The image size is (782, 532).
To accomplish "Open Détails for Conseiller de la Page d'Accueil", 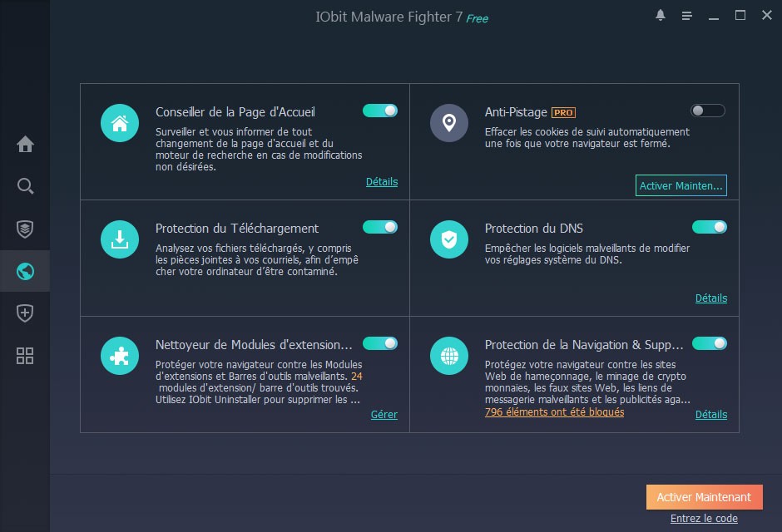I will (382, 182).
